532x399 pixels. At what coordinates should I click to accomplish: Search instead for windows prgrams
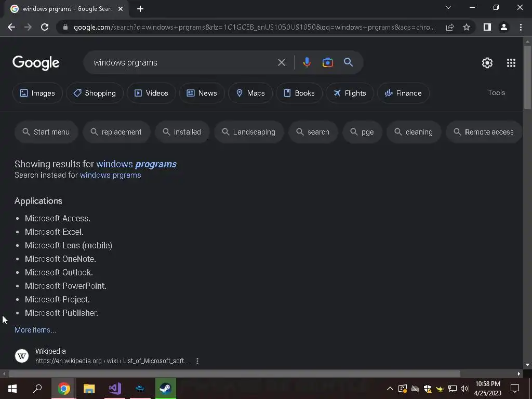point(110,175)
